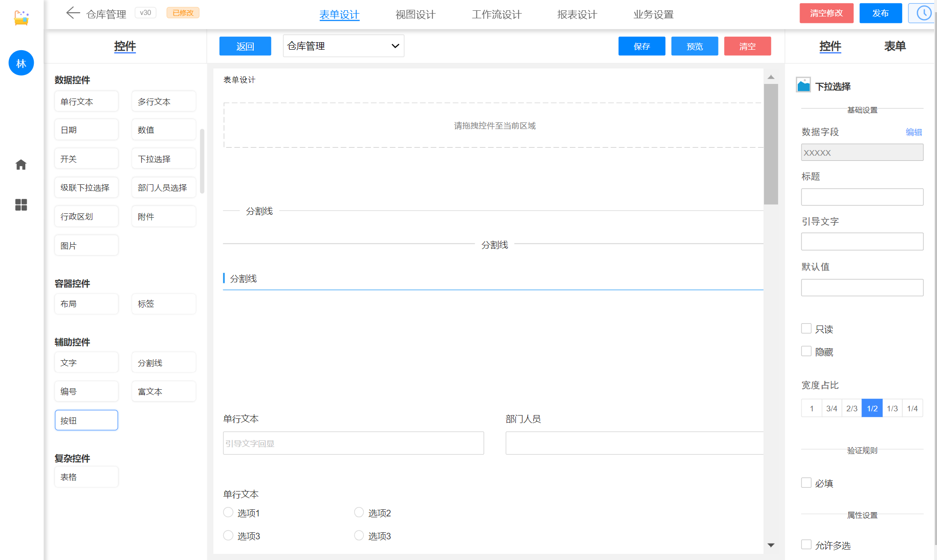Set width ratio to 1
Viewport: 937px width, 560px height.
click(811, 408)
